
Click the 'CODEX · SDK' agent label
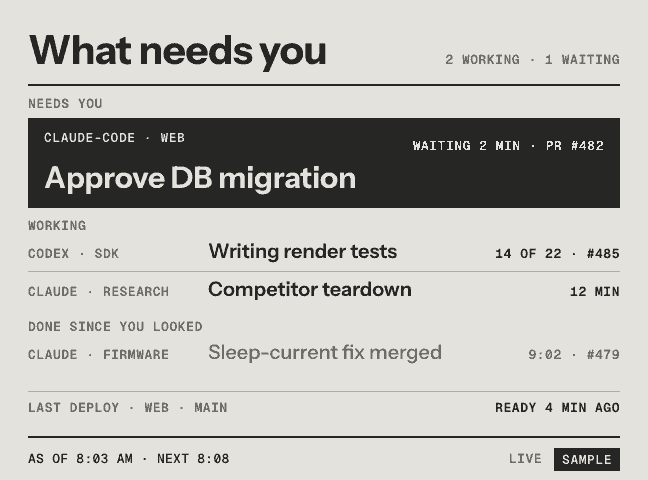pyautogui.click(x=74, y=253)
